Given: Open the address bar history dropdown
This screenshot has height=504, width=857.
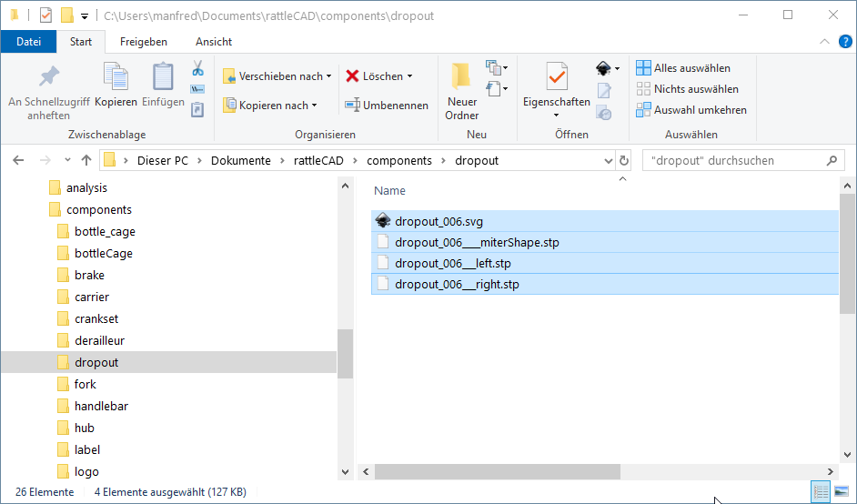Looking at the screenshot, I should (x=609, y=161).
